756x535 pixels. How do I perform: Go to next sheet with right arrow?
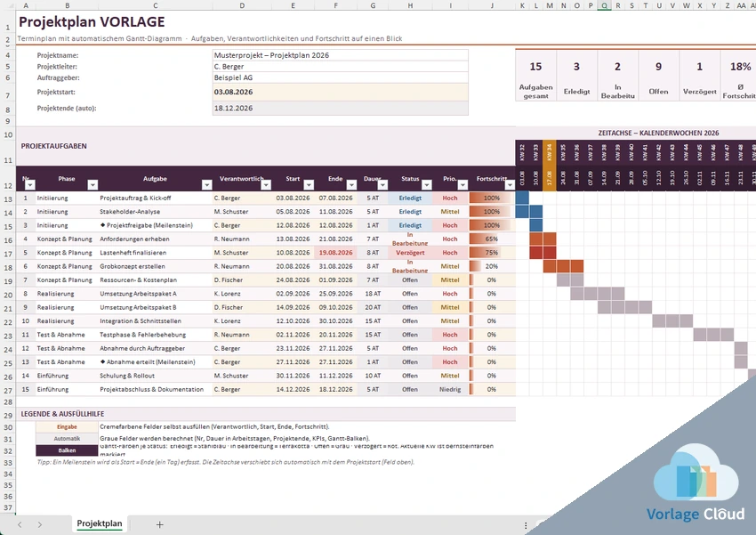point(39,525)
